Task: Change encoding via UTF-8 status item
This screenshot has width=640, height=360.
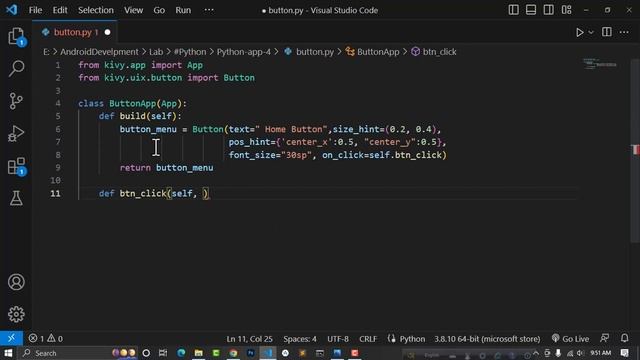Action: (x=338, y=339)
